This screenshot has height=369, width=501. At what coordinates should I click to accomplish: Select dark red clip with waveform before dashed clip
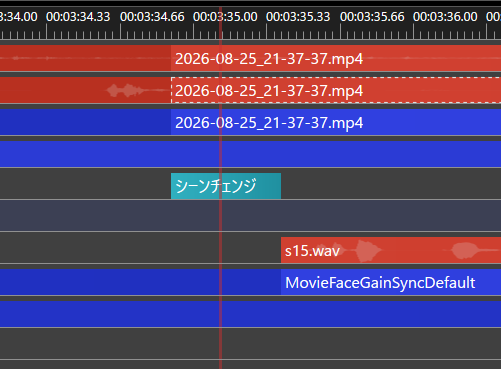85,90
